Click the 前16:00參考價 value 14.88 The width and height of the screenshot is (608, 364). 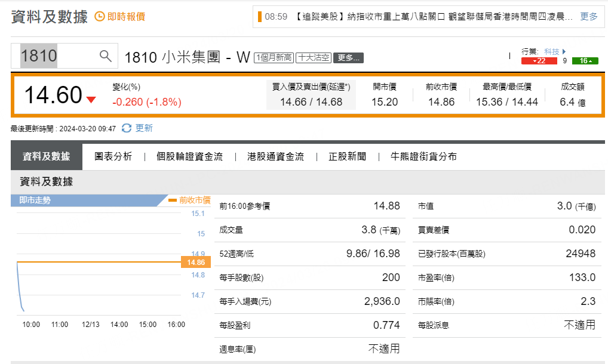point(386,206)
